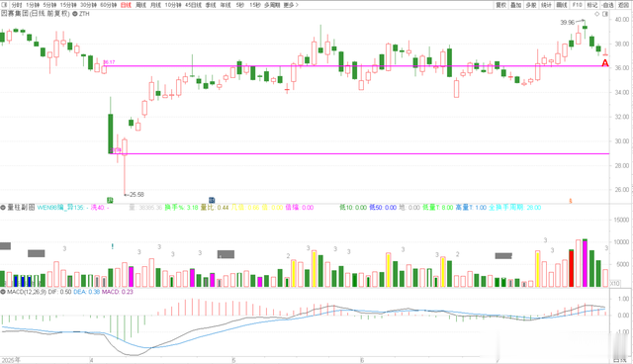Viewport: 633px width, 364px height.
Task: Select the magenta horizontal line at 36.17
Action: [355, 66]
